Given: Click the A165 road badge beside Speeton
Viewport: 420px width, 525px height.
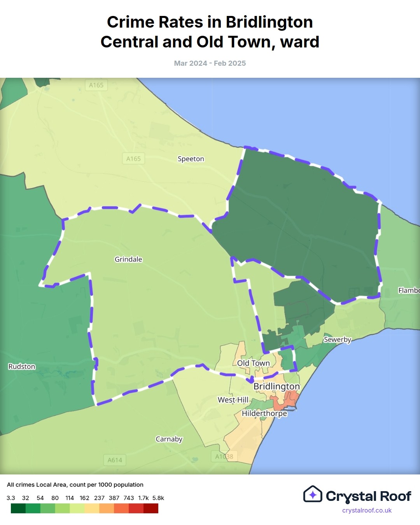Looking at the screenshot, I should coord(133,159).
